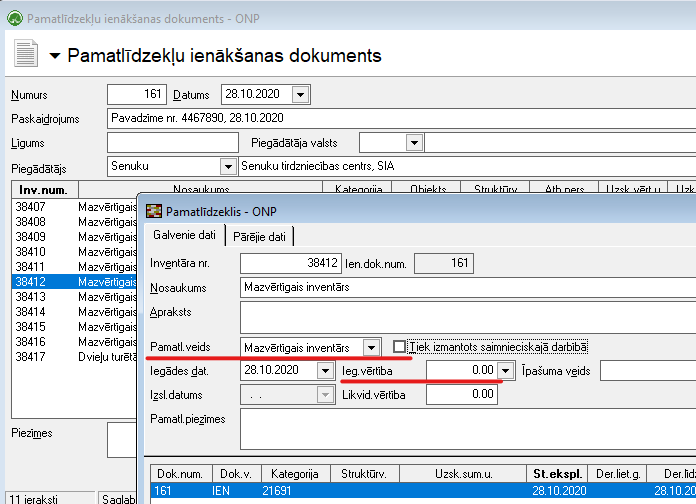Click the empty Līgums field
Screen dimensions: 696x504
[x=173, y=143]
